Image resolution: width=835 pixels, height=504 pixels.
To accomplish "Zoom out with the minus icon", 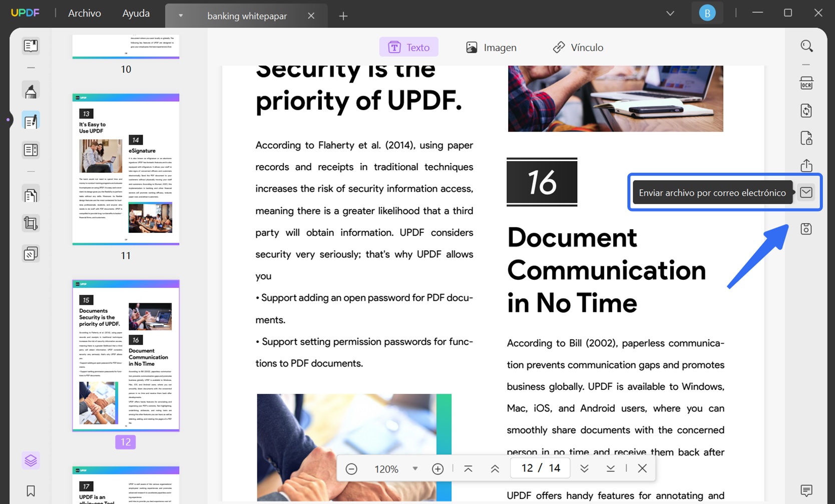I will (351, 469).
